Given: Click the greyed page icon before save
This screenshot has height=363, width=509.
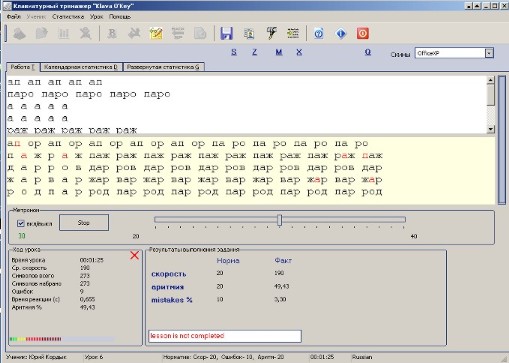Looking at the screenshot, I should 200,33.
